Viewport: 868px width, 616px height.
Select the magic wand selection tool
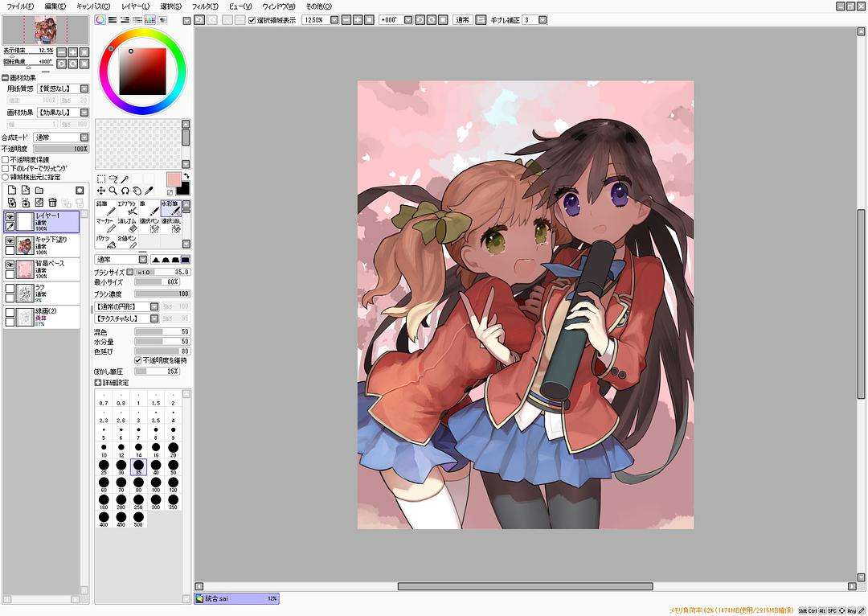coord(125,179)
